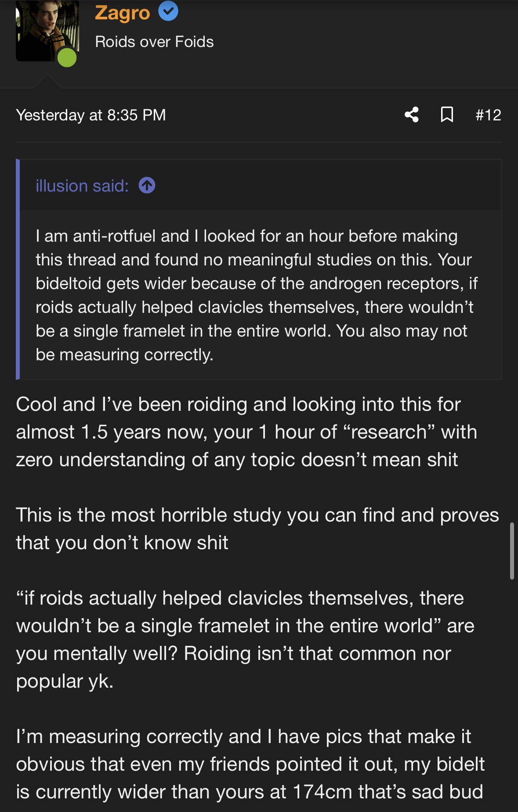
Task: Bookmark this post with the bookmark icon
Action: click(x=447, y=115)
